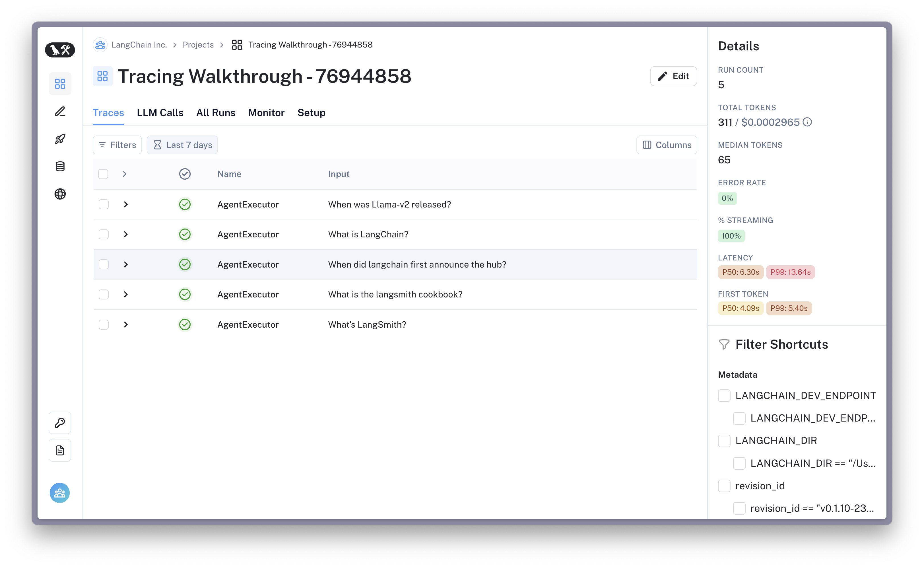Open the datasets database icon in sidebar
924x567 pixels.
pyautogui.click(x=60, y=166)
